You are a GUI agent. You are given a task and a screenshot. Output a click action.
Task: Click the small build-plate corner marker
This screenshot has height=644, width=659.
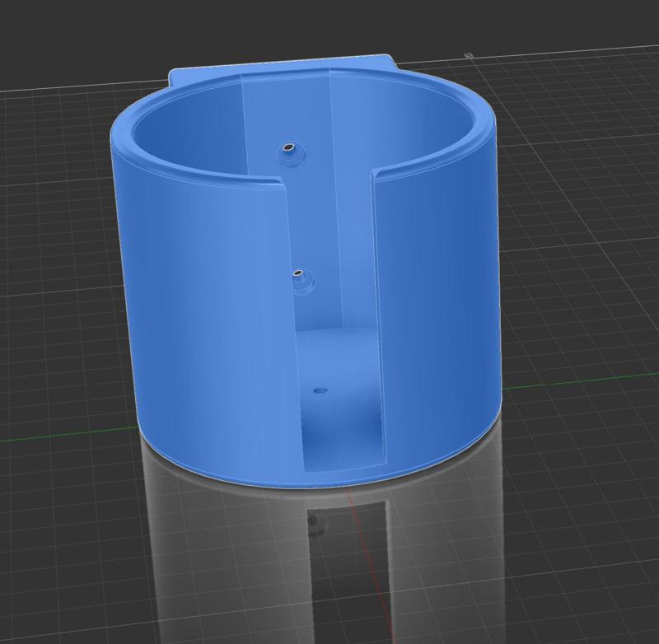pyautogui.click(x=469, y=55)
